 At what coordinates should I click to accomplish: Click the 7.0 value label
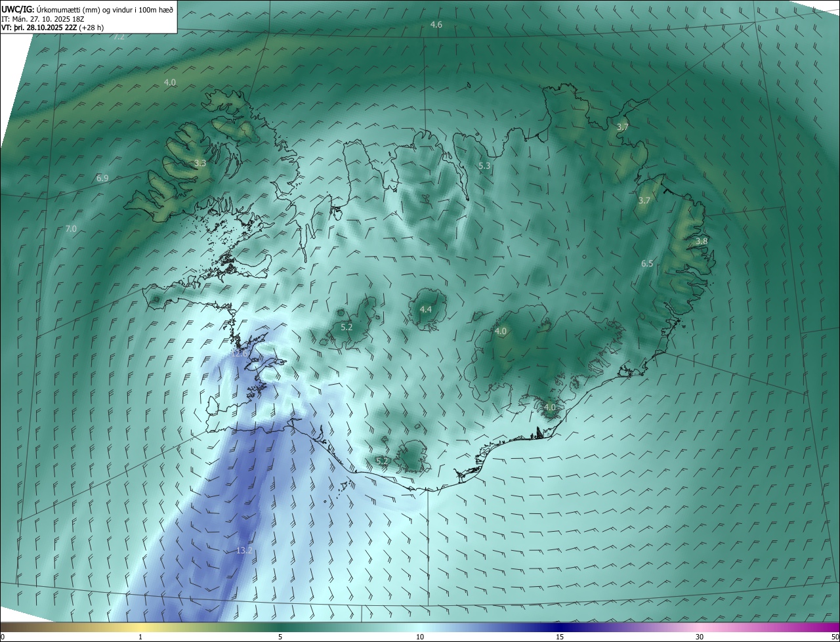click(x=71, y=228)
